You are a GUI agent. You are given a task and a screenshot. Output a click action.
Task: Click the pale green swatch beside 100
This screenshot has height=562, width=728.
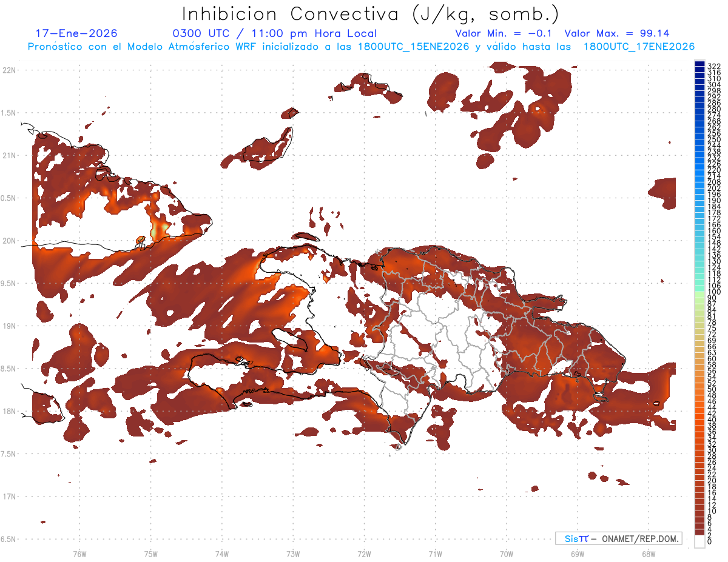pos(699,295)
